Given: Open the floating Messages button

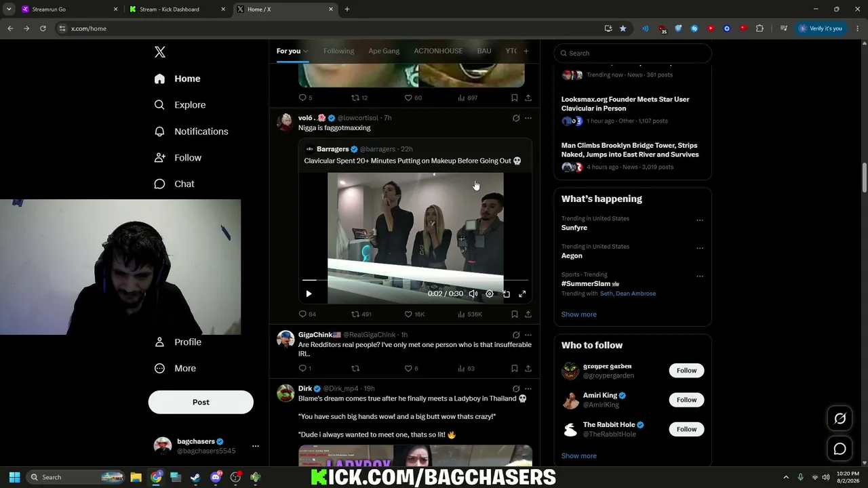Looking at the screenshot, I should 840,449.
